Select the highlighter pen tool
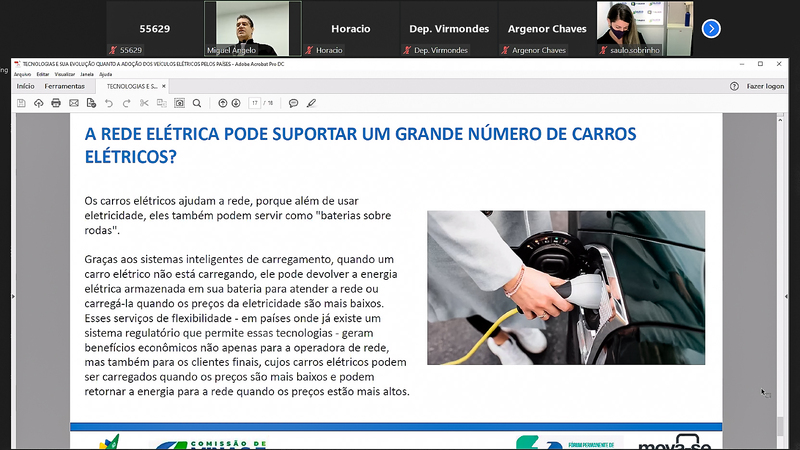The width and height of the screenshot is (800, 450). click(311, 103)
